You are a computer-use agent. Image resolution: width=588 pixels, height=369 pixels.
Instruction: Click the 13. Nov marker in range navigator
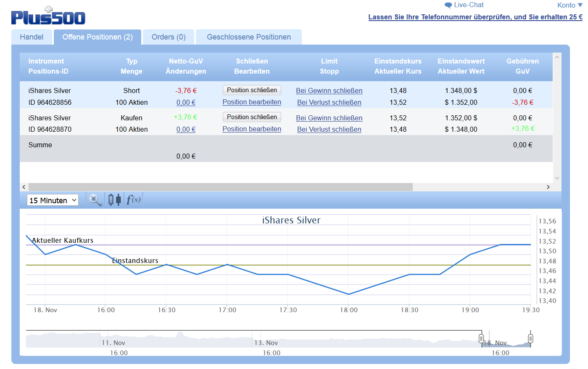pos(266,343)
